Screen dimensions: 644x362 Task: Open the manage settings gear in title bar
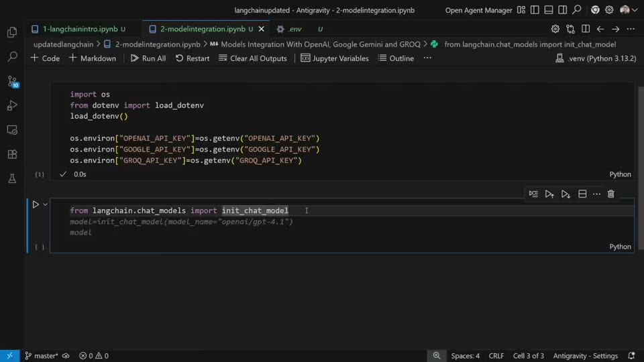click(609, 10)
